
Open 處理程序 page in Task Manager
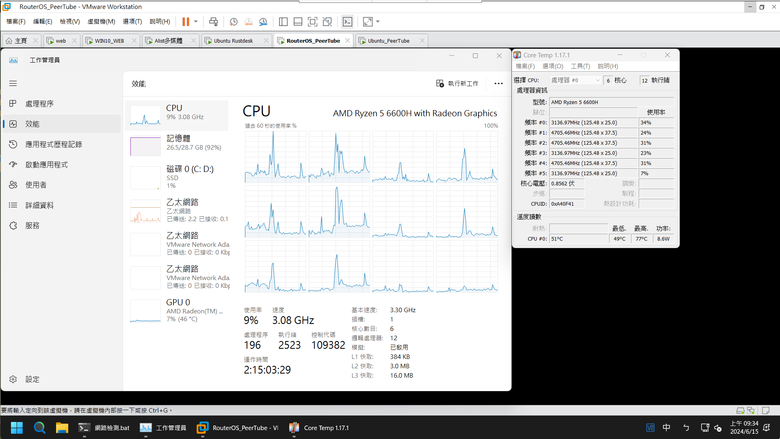tap(61, 103)
